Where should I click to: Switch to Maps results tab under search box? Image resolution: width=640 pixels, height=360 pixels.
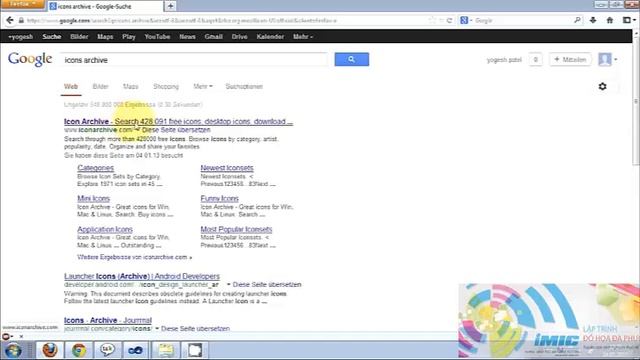click(x=131, y=87)
